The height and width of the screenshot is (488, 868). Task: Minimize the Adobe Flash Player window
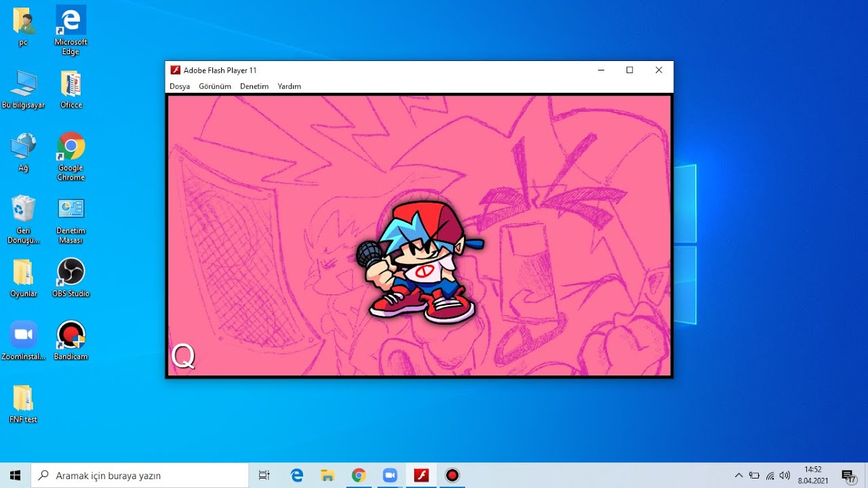601,70
